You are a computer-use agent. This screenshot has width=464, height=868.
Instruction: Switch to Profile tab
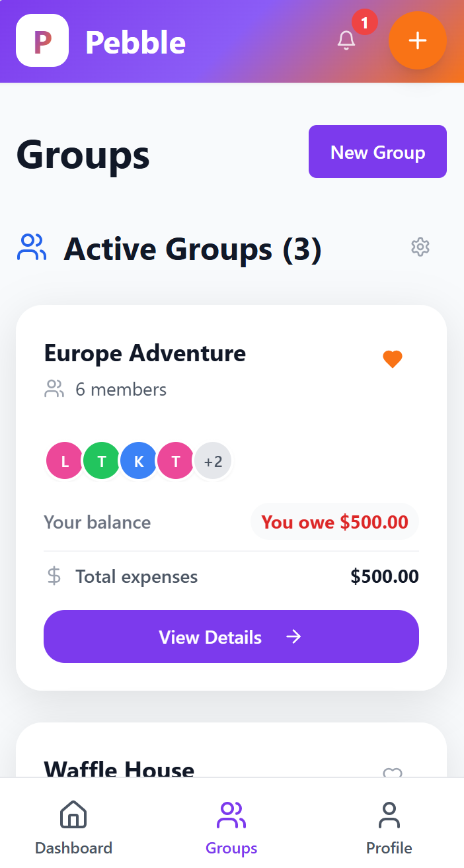coord(389,827)
